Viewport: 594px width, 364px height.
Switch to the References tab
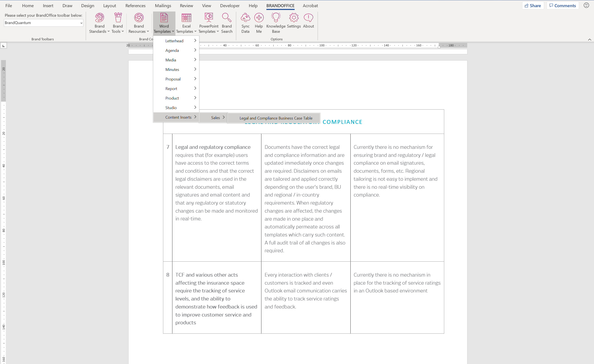(135, 6)
